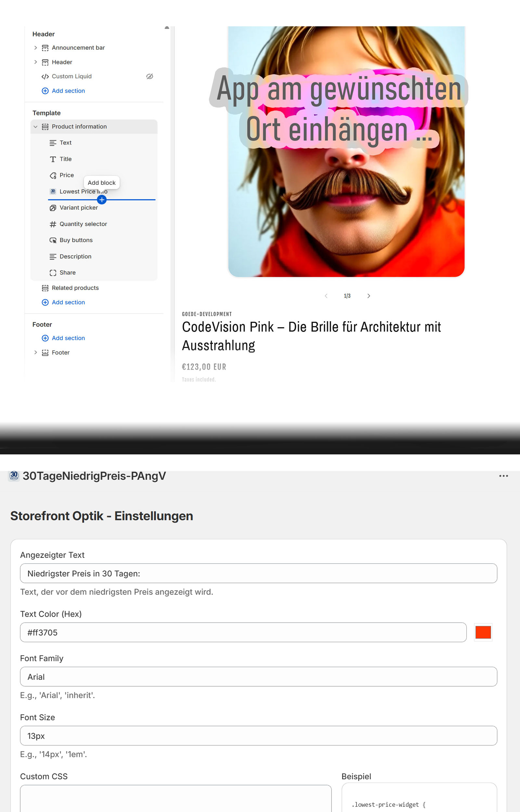Click the Share block icon
Viewport: 520px width, 812px height.
tap(53, 273)
